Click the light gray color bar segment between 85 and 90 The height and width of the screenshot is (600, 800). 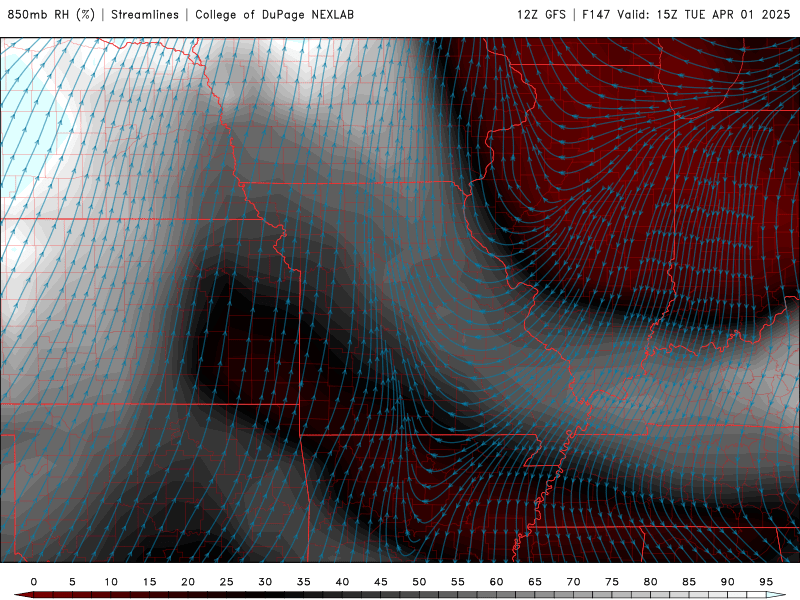(x=708, y=595)
